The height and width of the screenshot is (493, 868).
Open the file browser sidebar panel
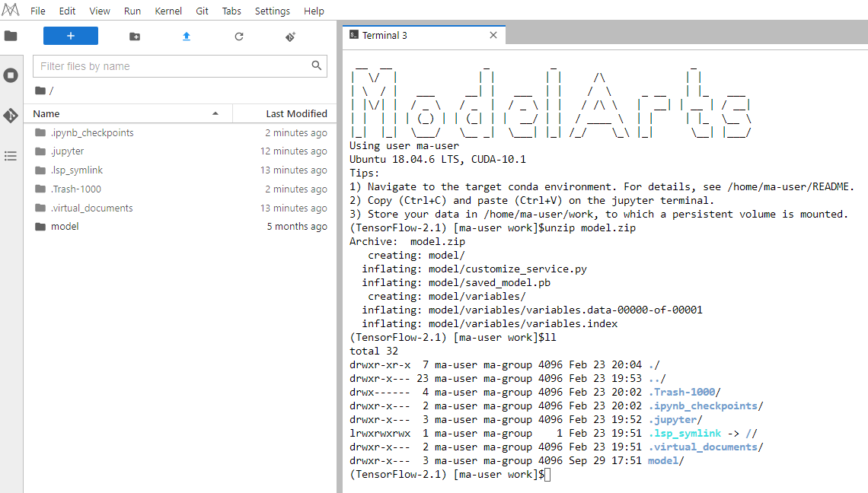[11, 36]
